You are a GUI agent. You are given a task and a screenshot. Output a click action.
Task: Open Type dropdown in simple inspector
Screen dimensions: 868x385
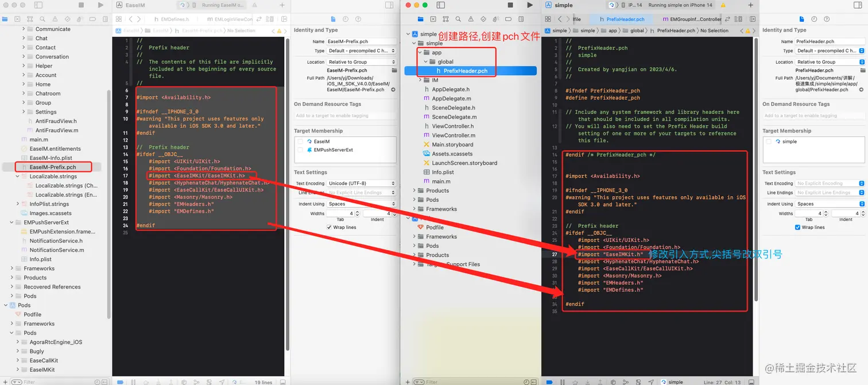[x=830, y=50]
